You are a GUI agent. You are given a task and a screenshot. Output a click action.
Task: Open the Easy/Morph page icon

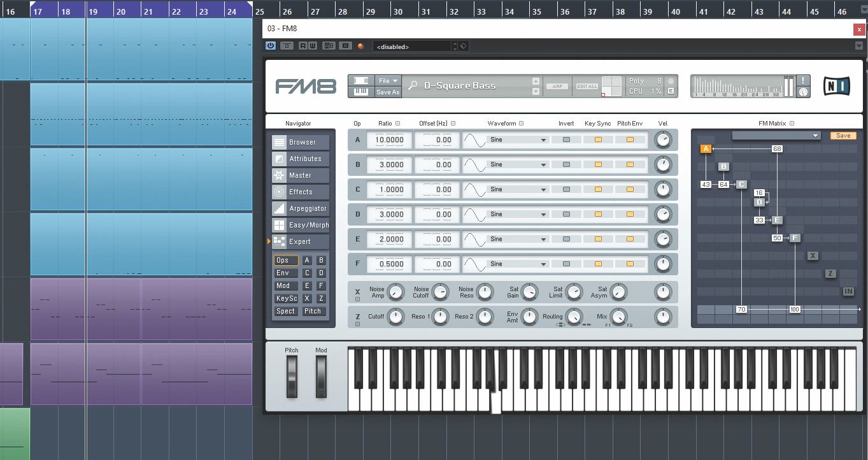[x=279, y=225]
